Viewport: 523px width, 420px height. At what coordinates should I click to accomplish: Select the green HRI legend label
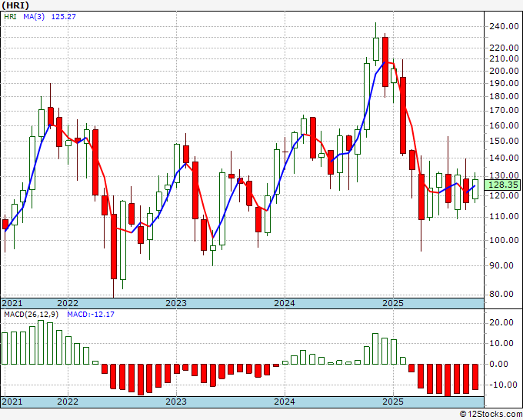[10, 16]
